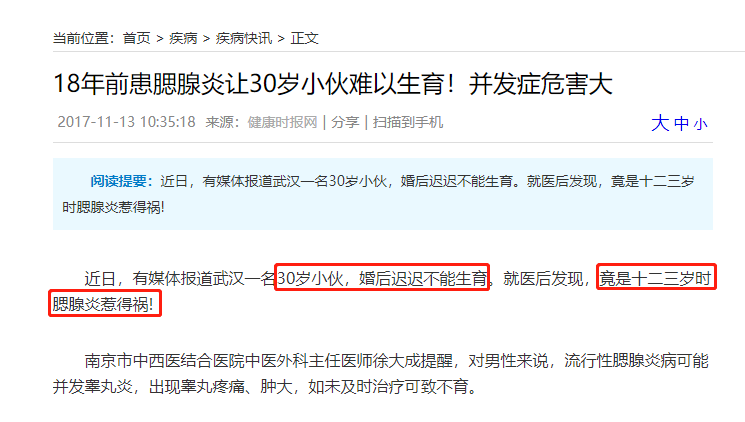Screen dimensions: 745x422
Task: Click 扫描到手机 to scan to phone
Action: 408,122
